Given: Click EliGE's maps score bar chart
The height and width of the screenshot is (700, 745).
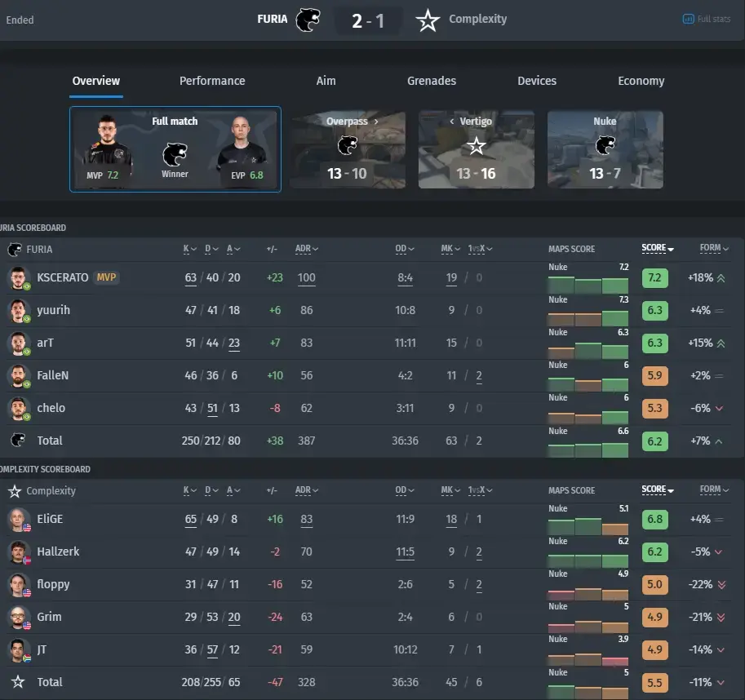Looking at the screenshot, I should (x=588, y=527).
